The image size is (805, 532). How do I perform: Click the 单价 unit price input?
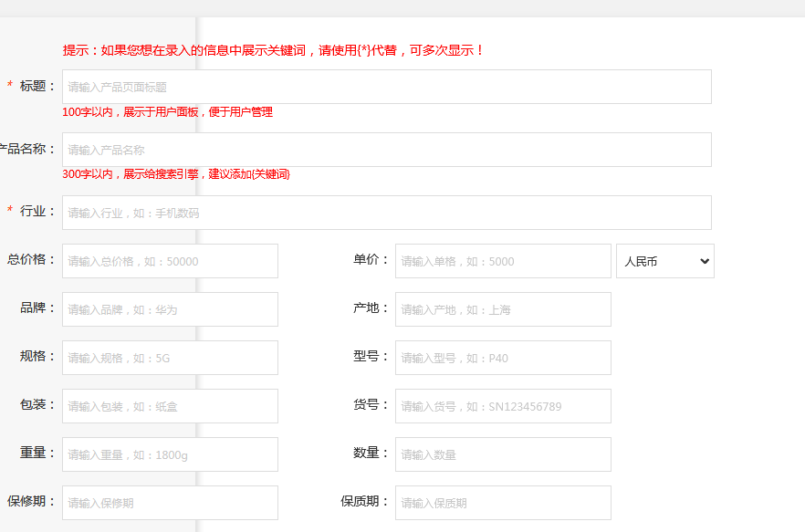(x=502, y=261)
